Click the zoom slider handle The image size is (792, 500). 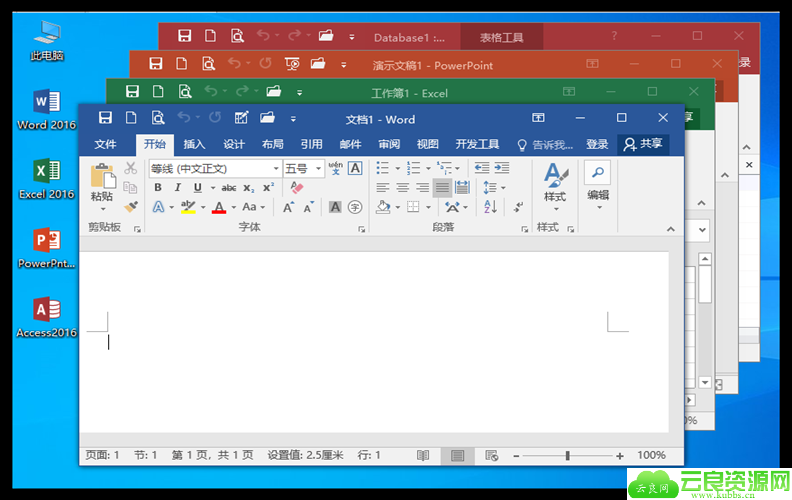point(568,456)
